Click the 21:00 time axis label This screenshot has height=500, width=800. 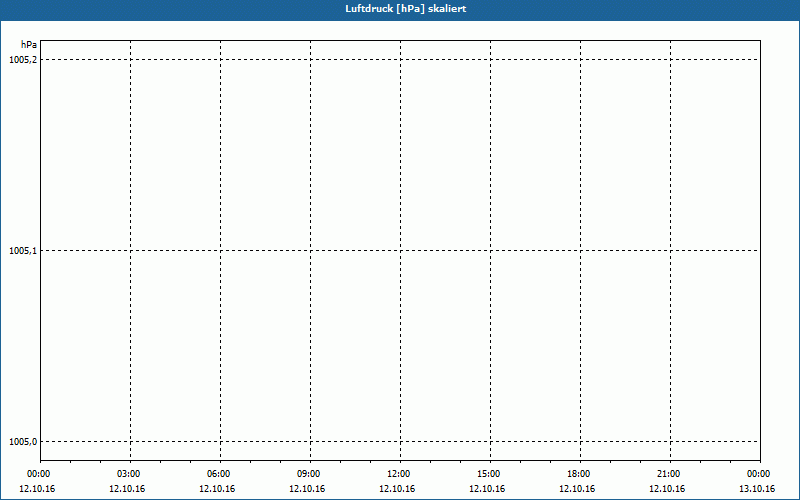pos(669,474)
